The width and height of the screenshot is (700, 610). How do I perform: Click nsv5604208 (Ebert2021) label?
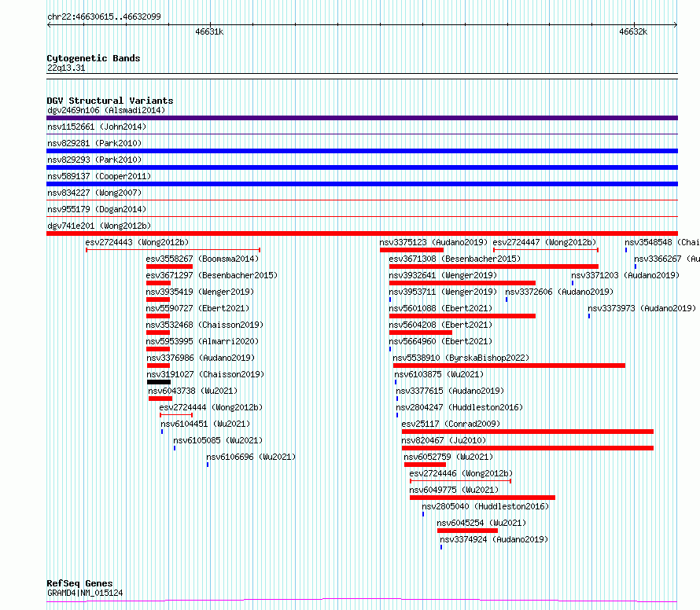440,325
